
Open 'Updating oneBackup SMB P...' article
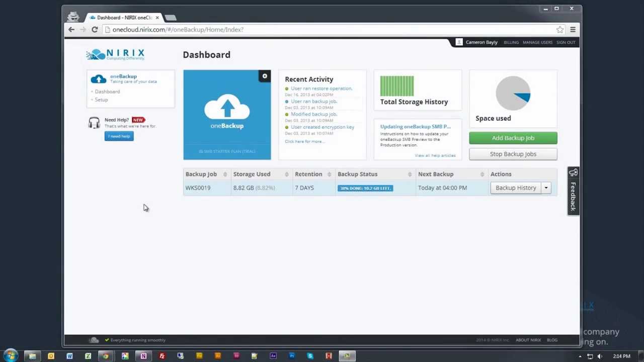click(x=416, y=127)
